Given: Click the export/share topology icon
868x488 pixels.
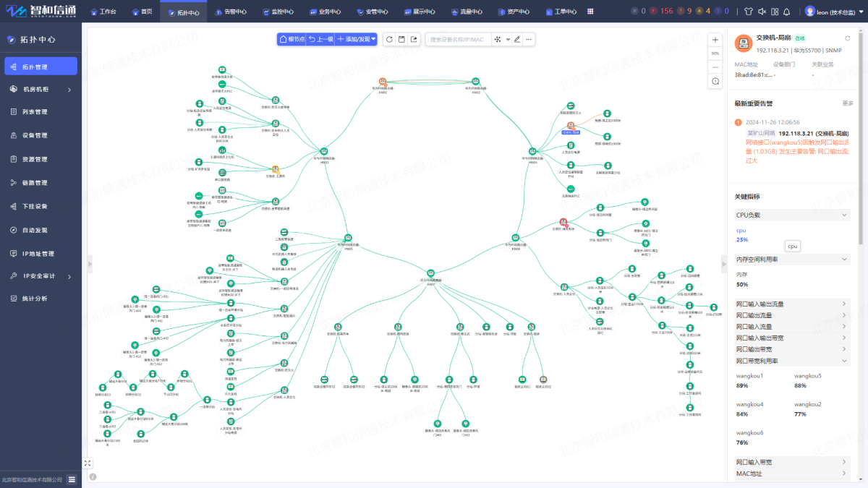Looking at the screenshot, I should pos(414,39).
